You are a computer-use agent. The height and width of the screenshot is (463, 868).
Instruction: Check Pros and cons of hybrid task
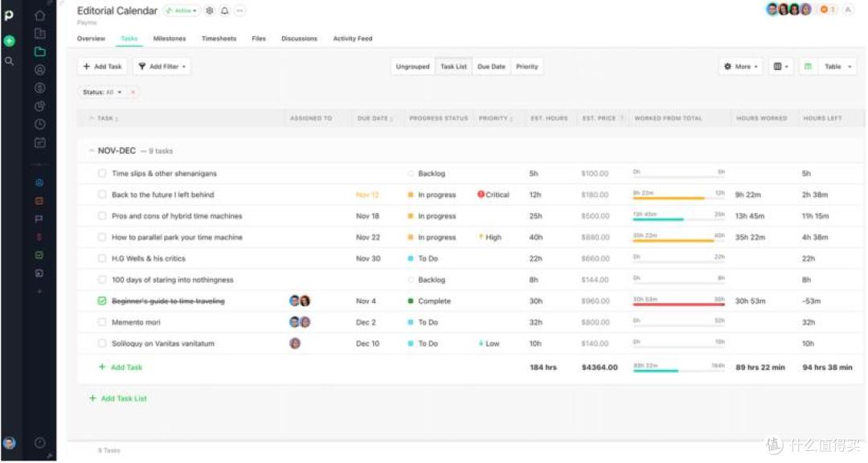102,216
